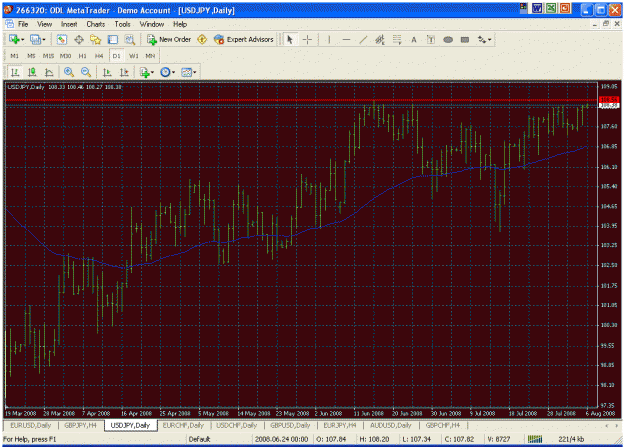Click the New Order button
Viewport: 625px width, 447px height.
click(169, 39)
